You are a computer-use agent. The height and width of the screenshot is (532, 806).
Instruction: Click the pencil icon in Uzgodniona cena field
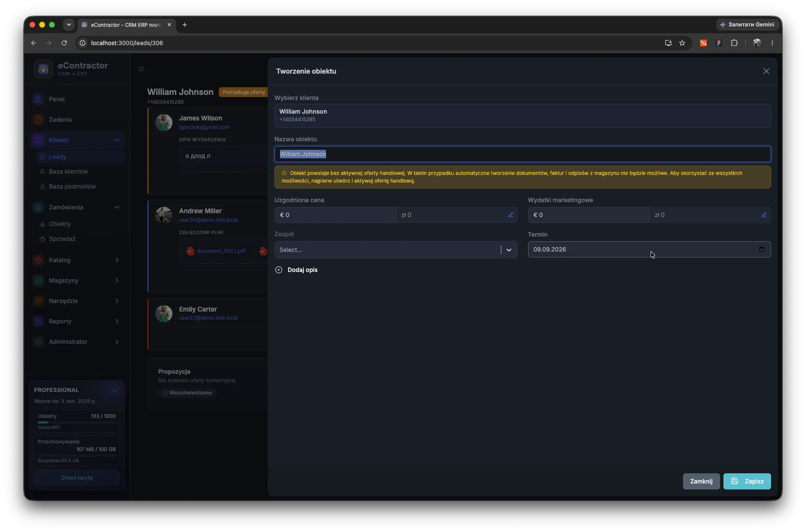pos(510,215)
